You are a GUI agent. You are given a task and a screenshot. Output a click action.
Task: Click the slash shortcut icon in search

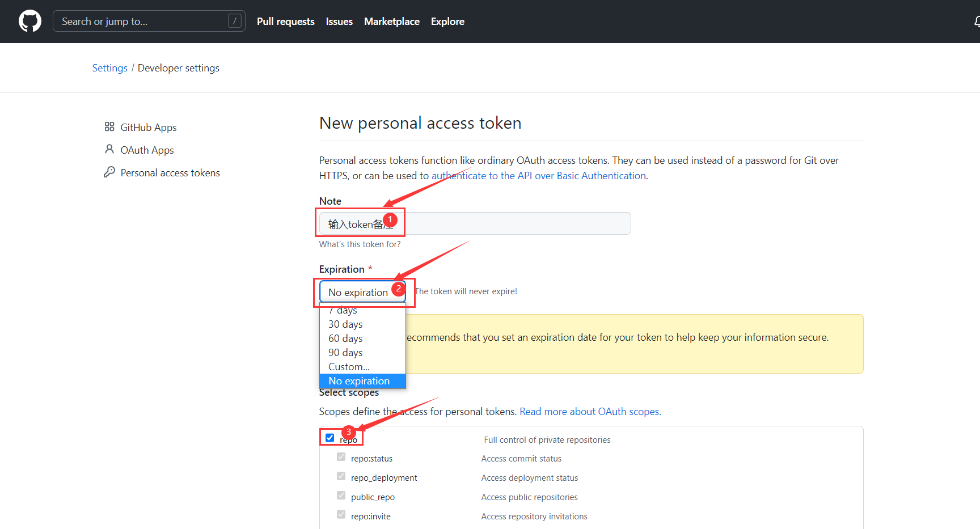235,22
